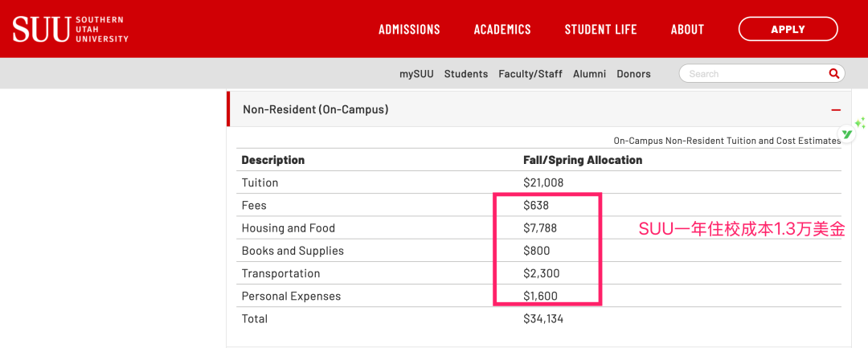This screenshot has width=868, height=348.
Task: Open the Alumni link
Action: pos(589,74)
